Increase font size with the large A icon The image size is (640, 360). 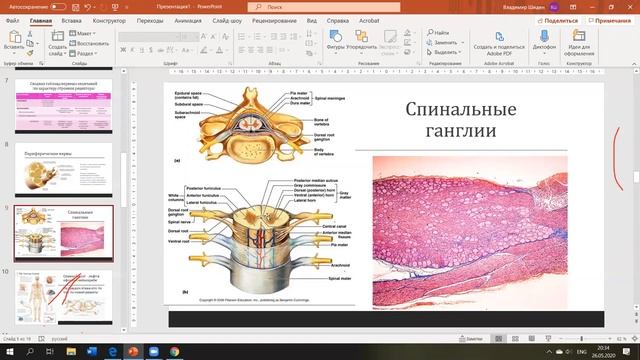click(x=203, y=37)
